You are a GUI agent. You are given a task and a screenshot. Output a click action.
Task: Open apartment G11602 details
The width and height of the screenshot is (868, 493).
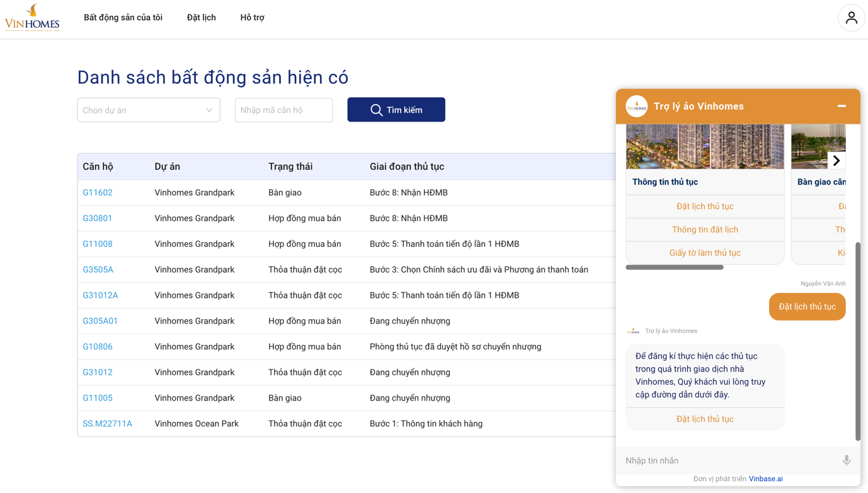98,192
